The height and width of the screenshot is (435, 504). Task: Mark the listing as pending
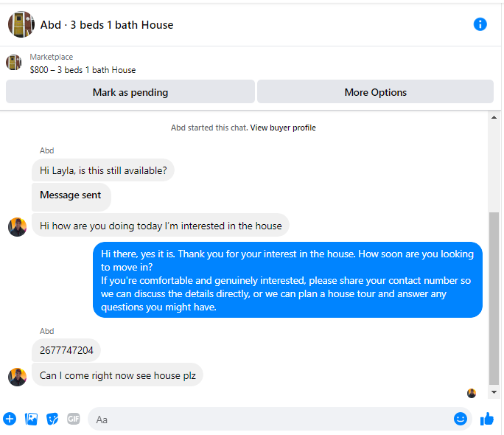(130, 92)
